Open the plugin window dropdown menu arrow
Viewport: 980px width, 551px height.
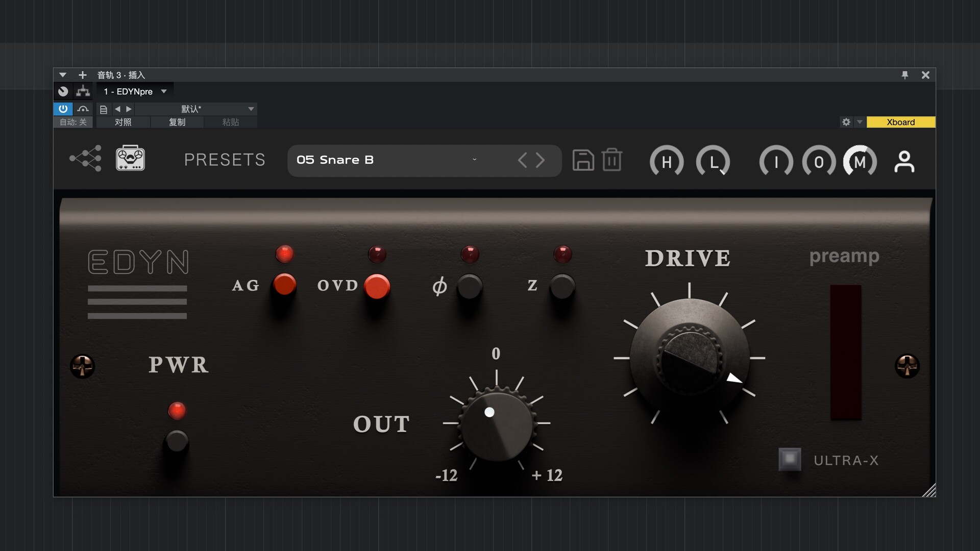coord(63,75)
